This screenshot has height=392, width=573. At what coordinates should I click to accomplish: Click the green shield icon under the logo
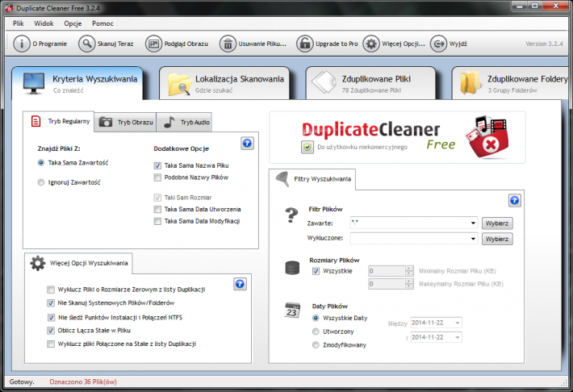point(307,148)
